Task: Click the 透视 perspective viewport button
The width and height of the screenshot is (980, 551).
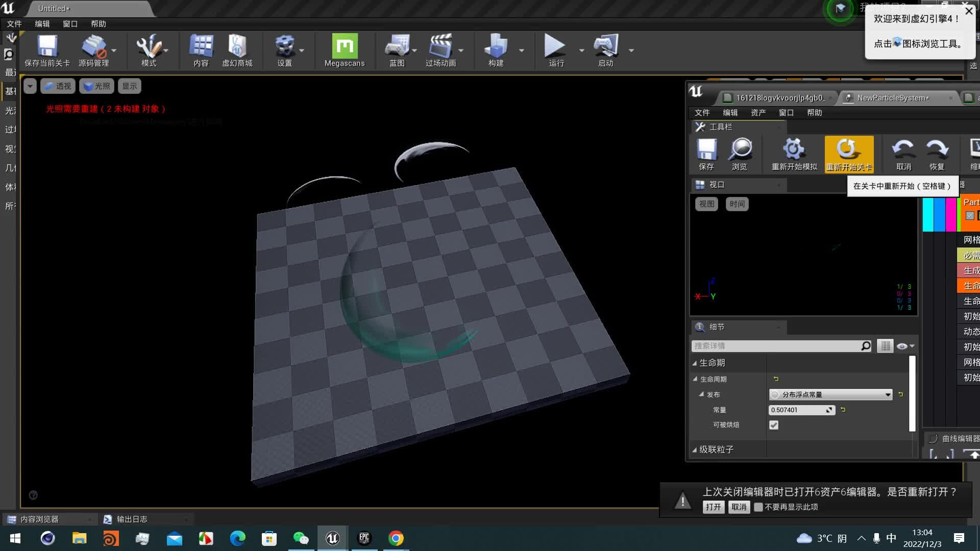Action: (x=58, y=86)
